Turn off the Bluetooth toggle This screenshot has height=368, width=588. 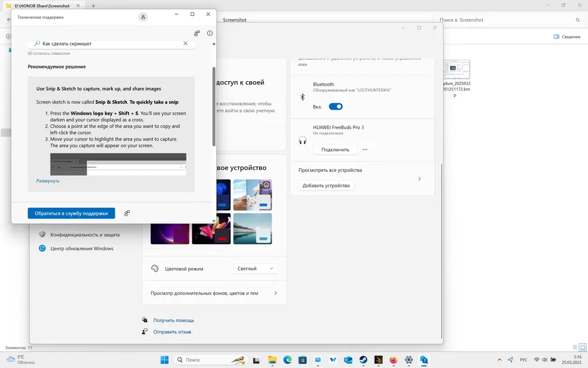click(335, 107)
